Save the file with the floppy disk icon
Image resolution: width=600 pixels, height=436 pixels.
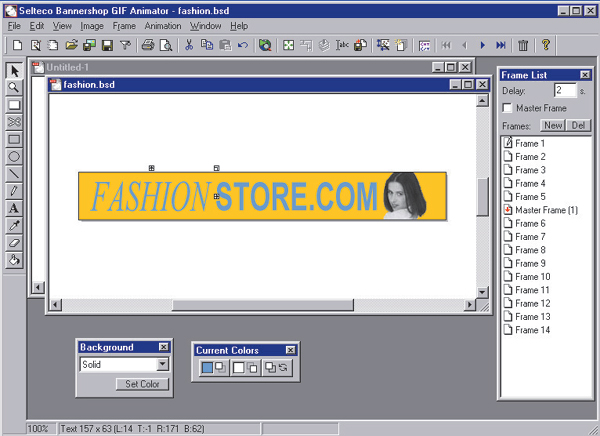[107, 45]
